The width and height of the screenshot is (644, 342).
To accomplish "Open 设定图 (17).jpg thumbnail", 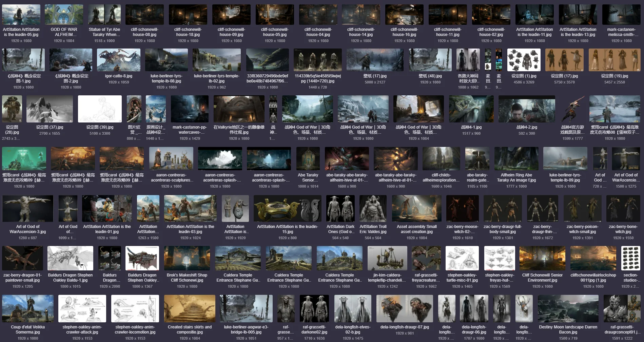I will point(565,60).
